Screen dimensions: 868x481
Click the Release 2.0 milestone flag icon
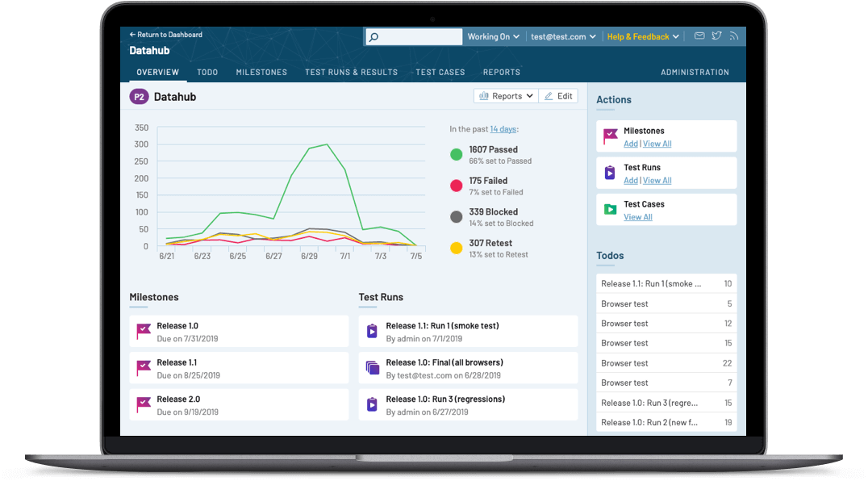click(x=144, y=405)
